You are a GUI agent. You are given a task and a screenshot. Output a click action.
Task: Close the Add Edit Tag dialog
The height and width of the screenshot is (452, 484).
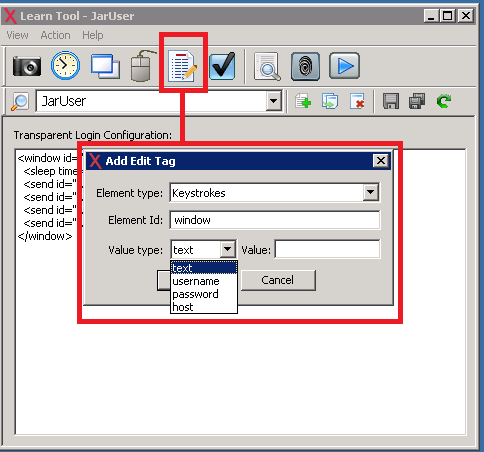[x=381, y=161]
